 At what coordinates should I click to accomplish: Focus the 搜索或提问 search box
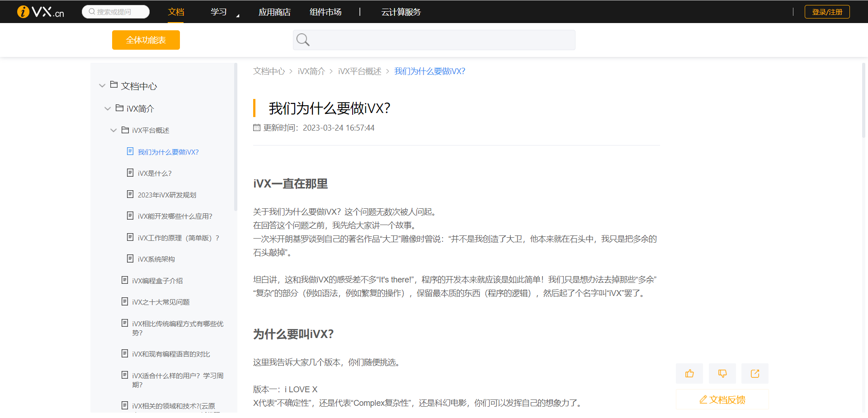[116, 12]
